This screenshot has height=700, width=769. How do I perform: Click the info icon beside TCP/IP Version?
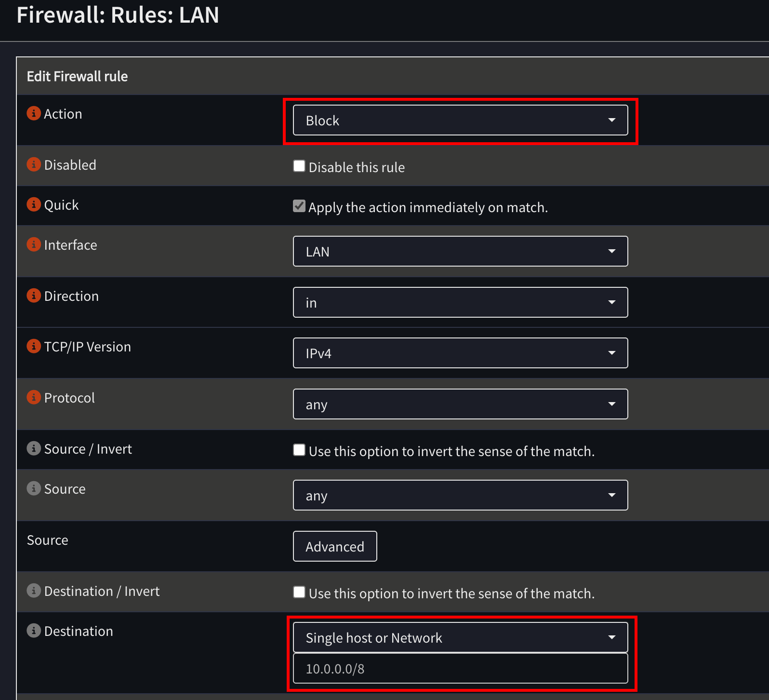coord(34,346)
